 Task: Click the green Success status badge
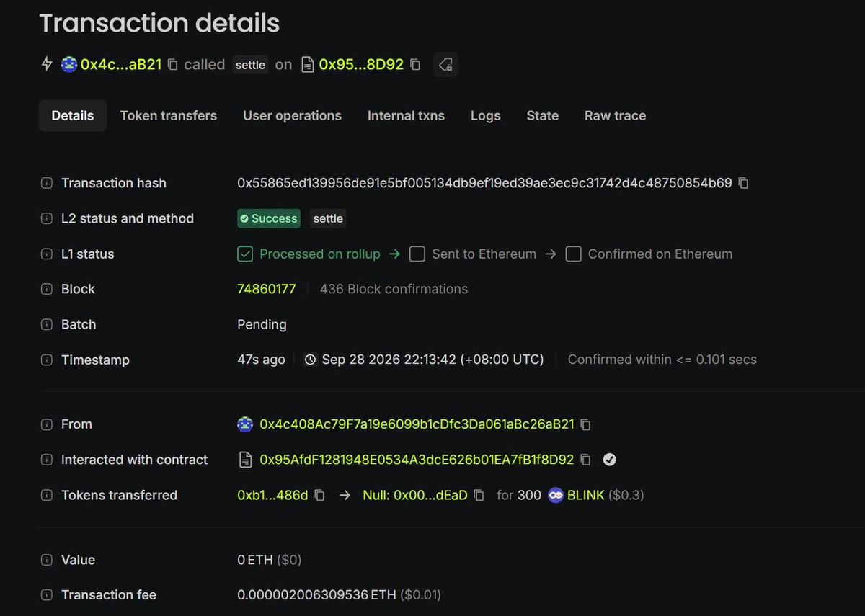click(x=268, y=218)
